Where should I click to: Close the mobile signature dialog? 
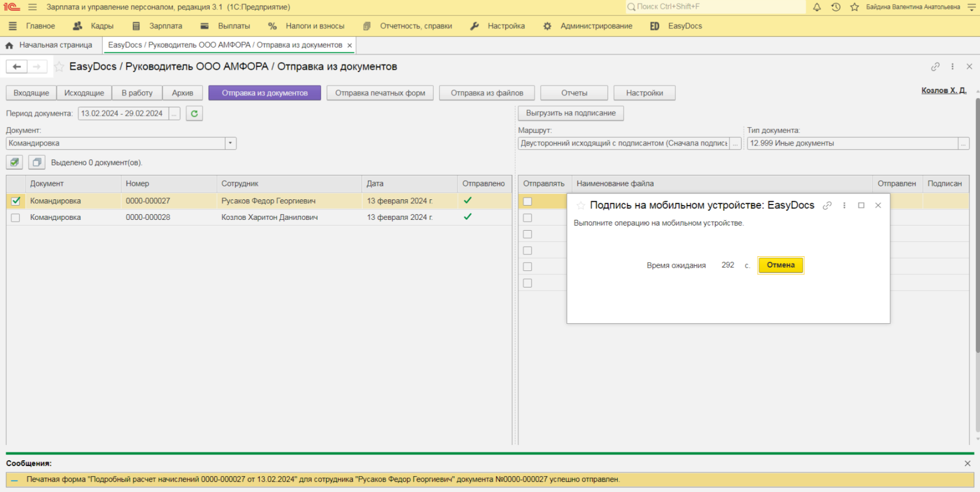(x=878, y=206)
